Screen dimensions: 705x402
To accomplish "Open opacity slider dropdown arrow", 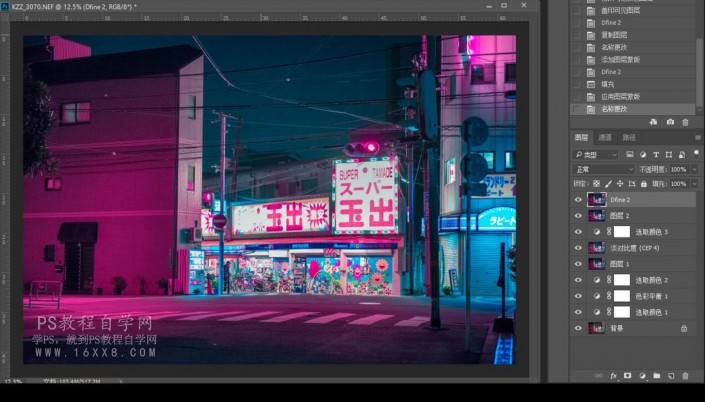I will pos(695,170).
